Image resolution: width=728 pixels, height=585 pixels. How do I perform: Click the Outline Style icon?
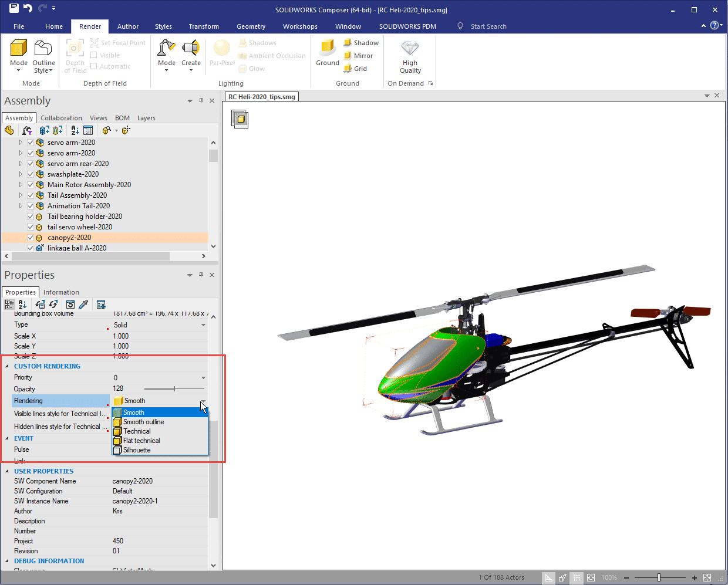43,49
